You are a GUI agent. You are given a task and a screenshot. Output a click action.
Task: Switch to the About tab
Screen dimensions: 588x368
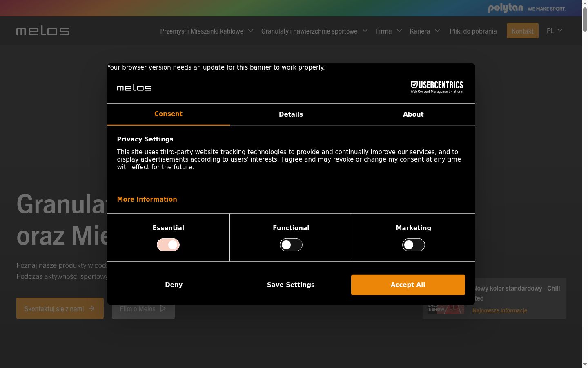[x=413, y=114]
